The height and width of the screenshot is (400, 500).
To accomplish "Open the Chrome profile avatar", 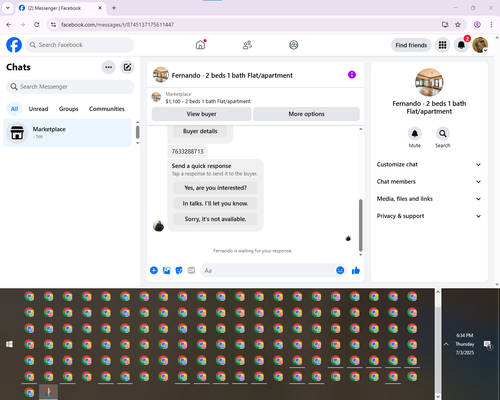I will [477, 25].
